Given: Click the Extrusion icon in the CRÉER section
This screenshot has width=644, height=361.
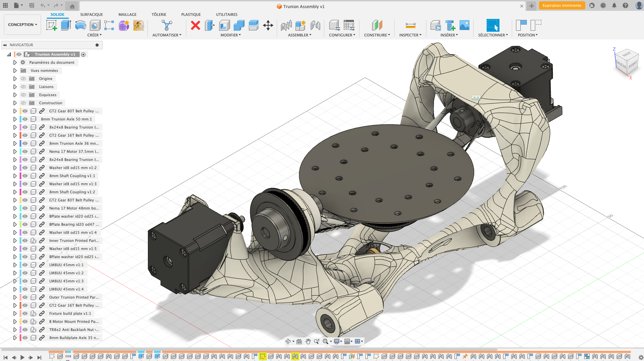Looking at the screenshot, I should point(65,25).
